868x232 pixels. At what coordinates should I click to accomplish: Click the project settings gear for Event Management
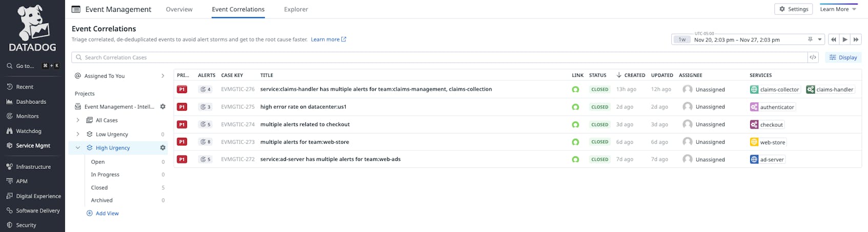163,107
